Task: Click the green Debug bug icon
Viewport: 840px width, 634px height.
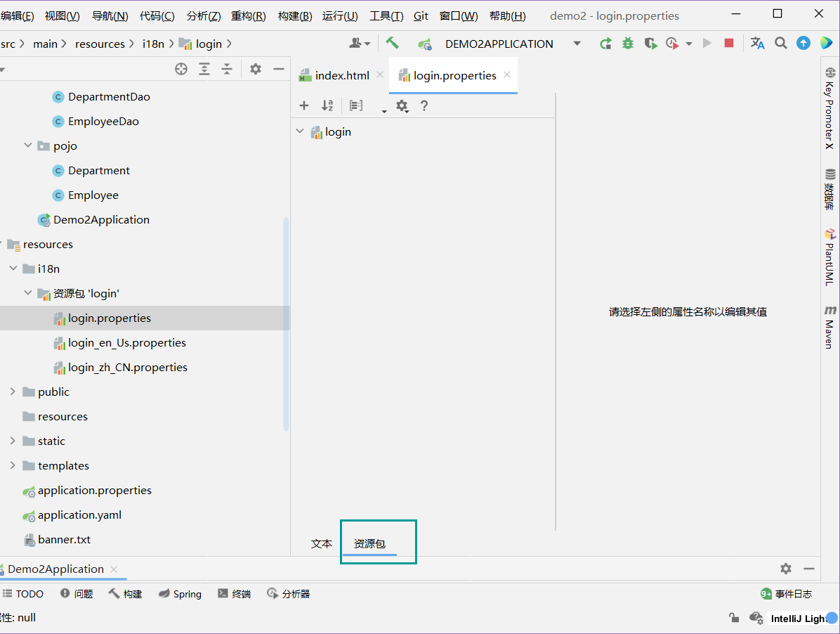Action: click(x=628, y=44)
